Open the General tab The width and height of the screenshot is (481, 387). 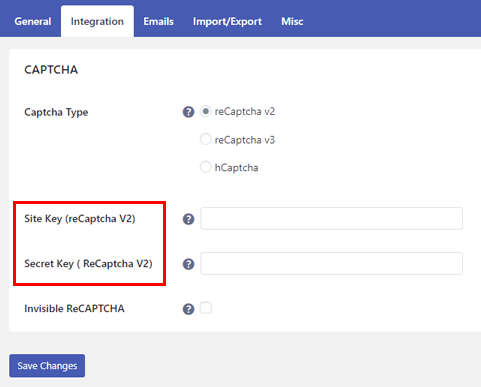tap(33, 21)
